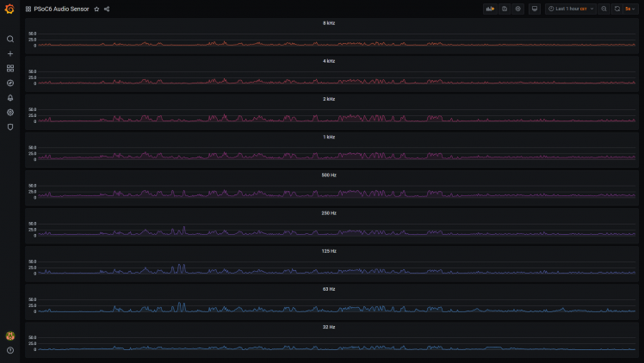Click the Add panel toolbar button

pyautogui.click(x=490, y=9)
